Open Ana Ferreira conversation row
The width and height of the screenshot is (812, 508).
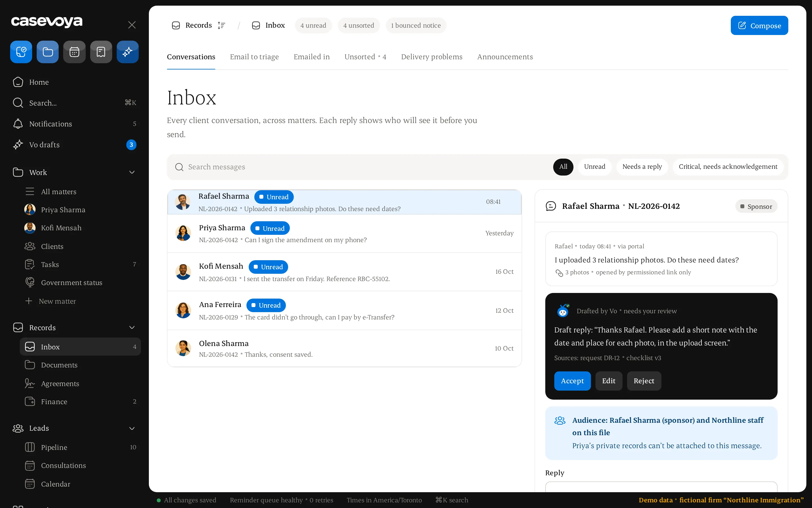pyautogui.click(x=344, y=310)
